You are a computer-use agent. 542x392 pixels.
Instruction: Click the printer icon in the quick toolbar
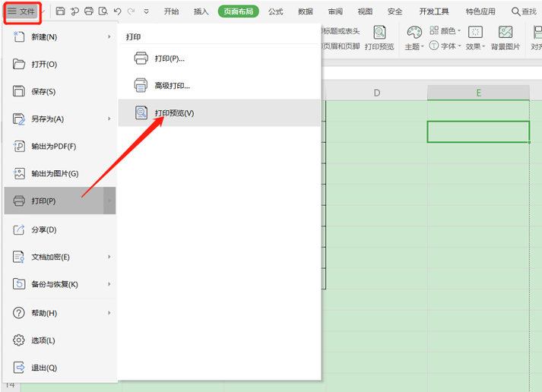pyautogui.click(x=89, y=11)
